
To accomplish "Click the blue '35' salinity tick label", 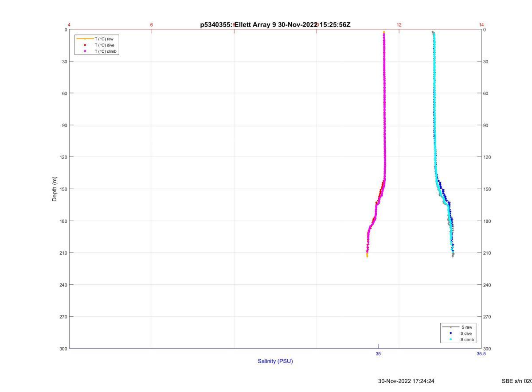I will click(378, 354).
